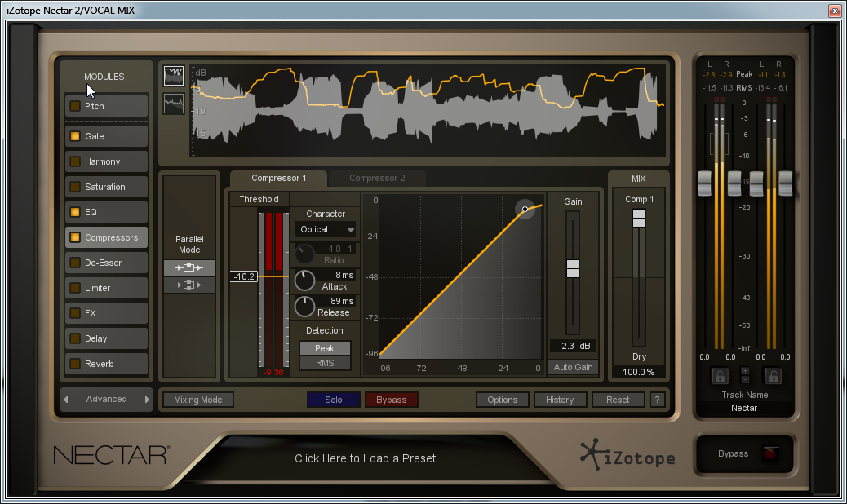The height and width of the screenshot is (504, 847).
Task: Open the Pitch module
Action: tap(106, 106)
